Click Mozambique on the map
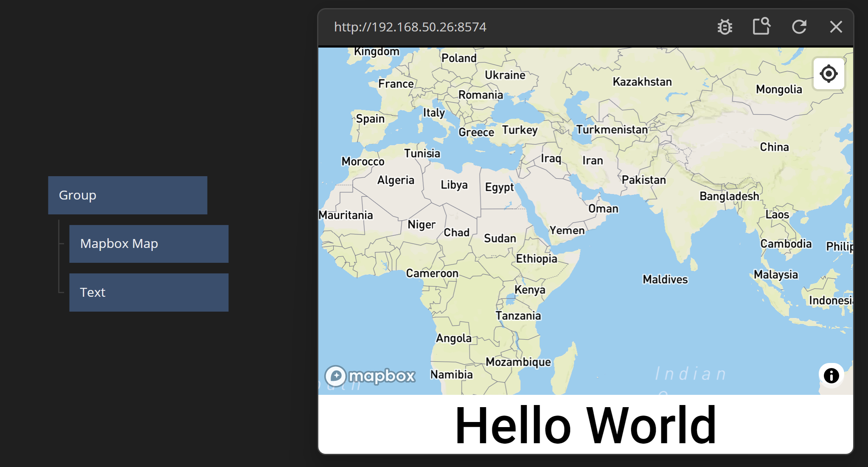 pyautogui.click(x=518, y=362)
